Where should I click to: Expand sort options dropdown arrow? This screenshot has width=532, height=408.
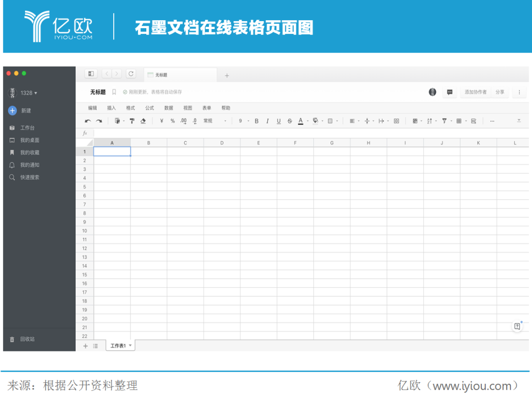(x=436, y=121)
